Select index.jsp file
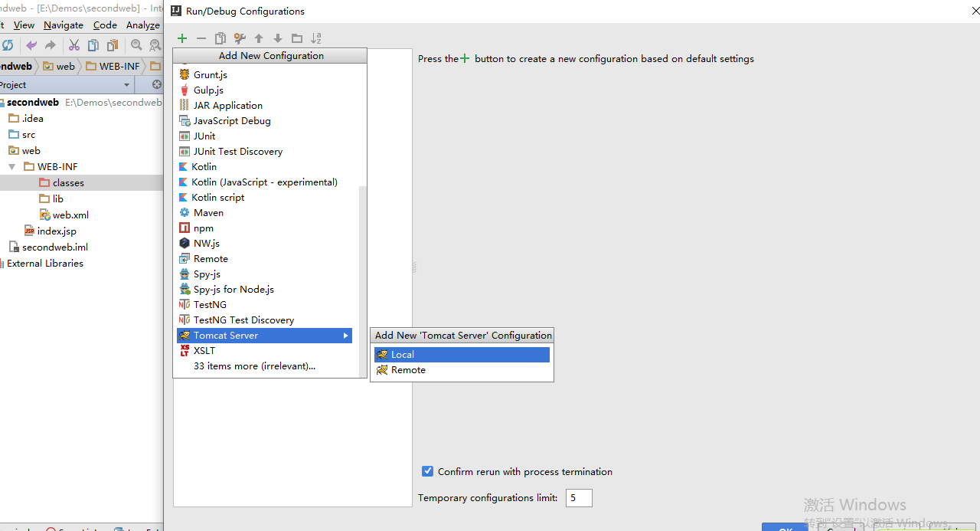The width and height of the screenshot is (980, 531). tap(50, 231)
